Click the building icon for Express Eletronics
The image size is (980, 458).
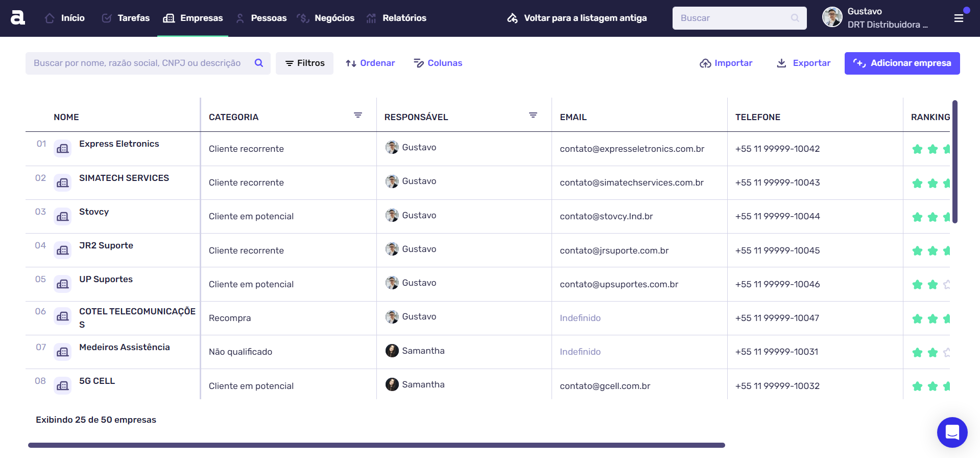tap(62, 149)
